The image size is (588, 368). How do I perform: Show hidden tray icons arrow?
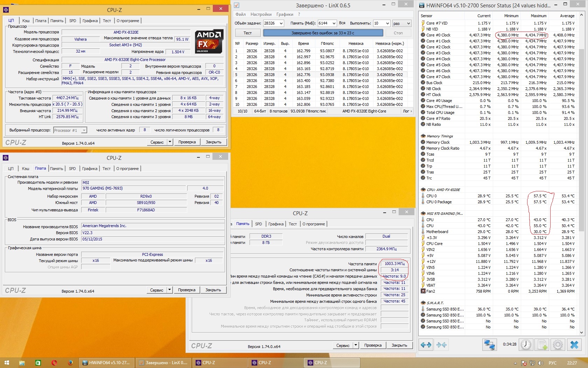coord(515,363)
